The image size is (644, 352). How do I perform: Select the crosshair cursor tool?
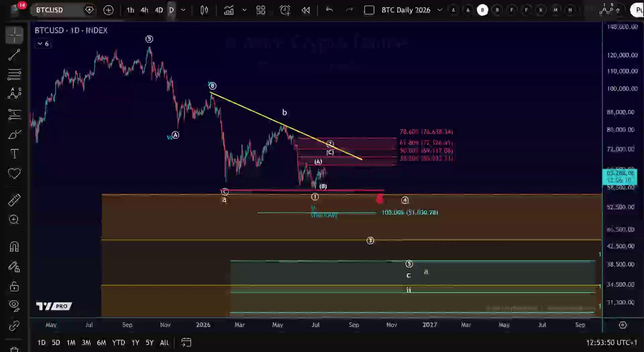tap(14, 34)
